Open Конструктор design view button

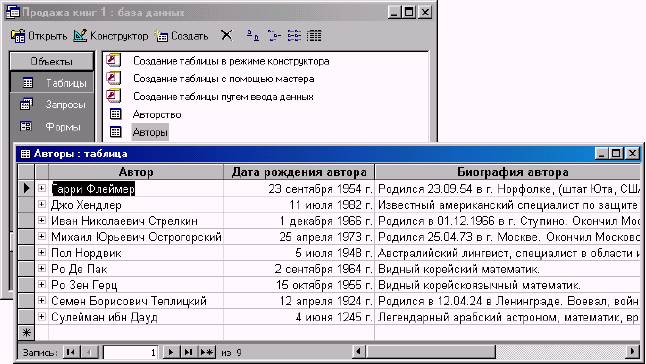[111, 36]
